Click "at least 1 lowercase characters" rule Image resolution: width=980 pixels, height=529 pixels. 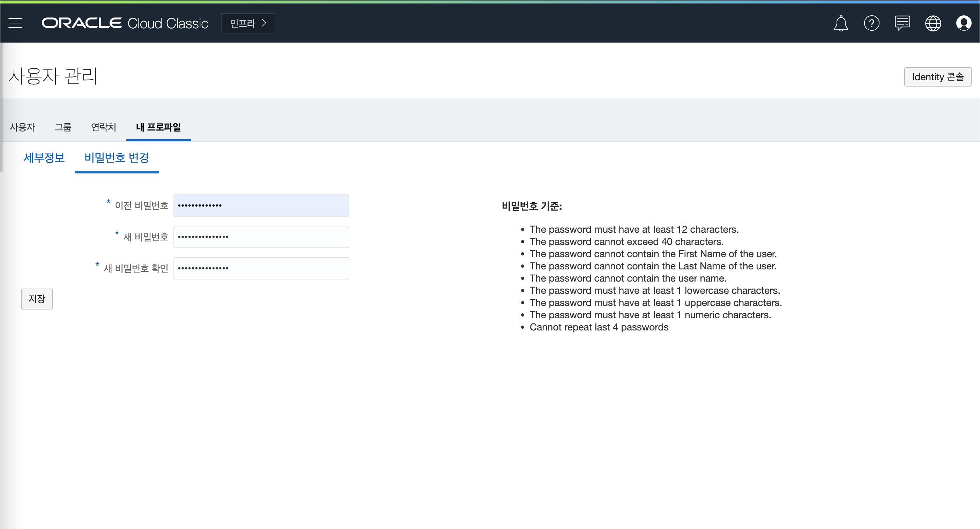point(655,291)
